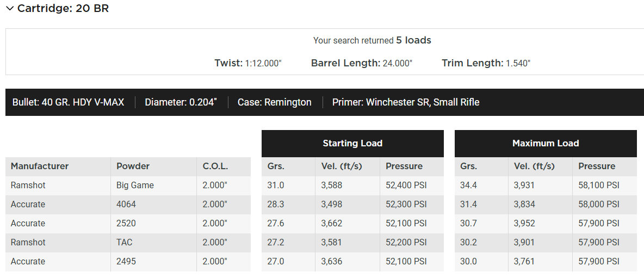The width and height of the screenshot is (644, 278).
Task: Click the Accurate 4064 powder cell
Action: coord(153,204)
